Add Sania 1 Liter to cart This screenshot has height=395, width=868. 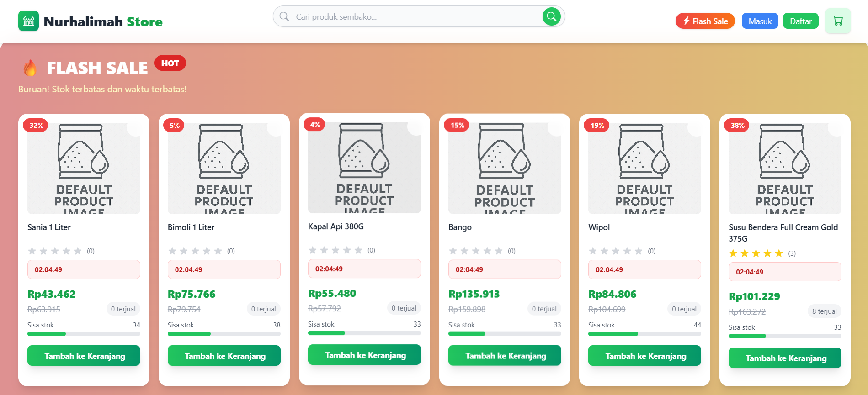pos(84,356)
